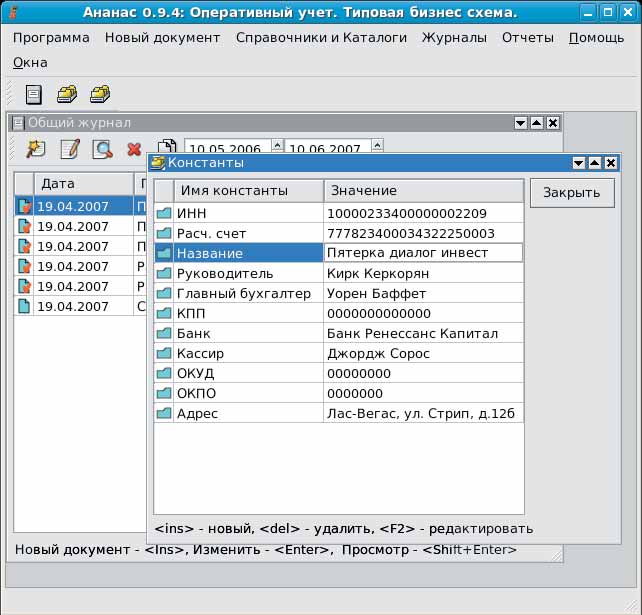Click the folder icon beside Адрес

[x=164, y=413]
